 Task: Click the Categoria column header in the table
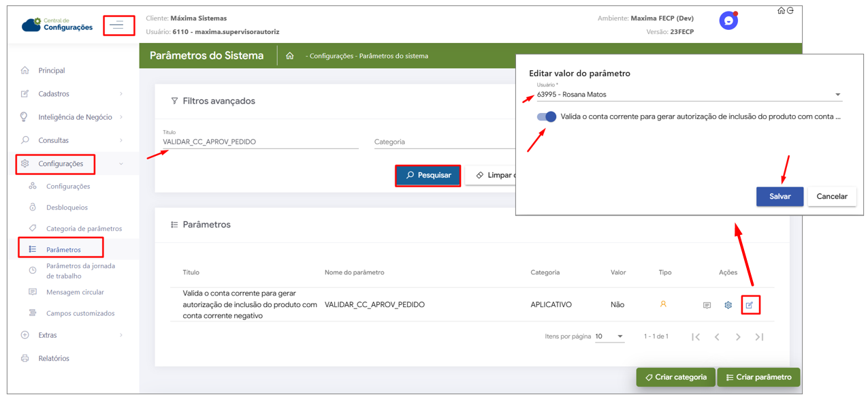tap(545, 272)
